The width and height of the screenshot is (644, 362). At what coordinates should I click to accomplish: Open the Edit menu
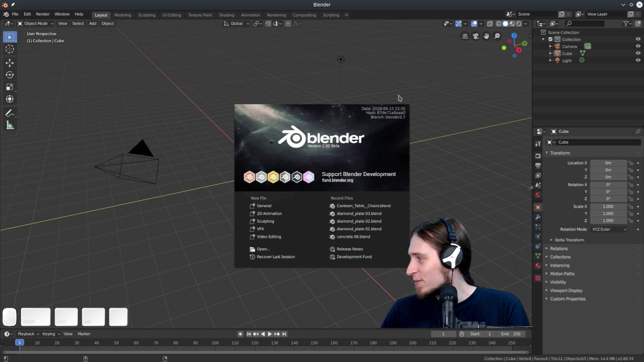pos(27,14)
